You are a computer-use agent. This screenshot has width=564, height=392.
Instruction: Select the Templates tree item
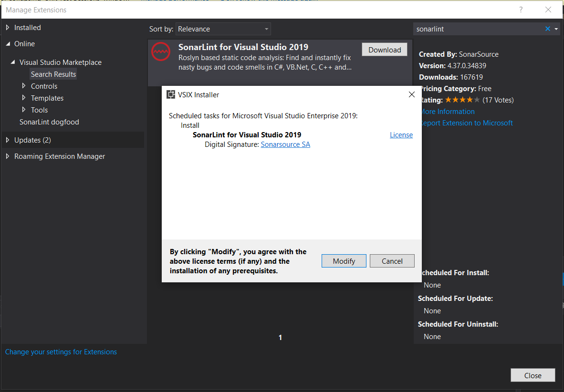pos(47,98)
